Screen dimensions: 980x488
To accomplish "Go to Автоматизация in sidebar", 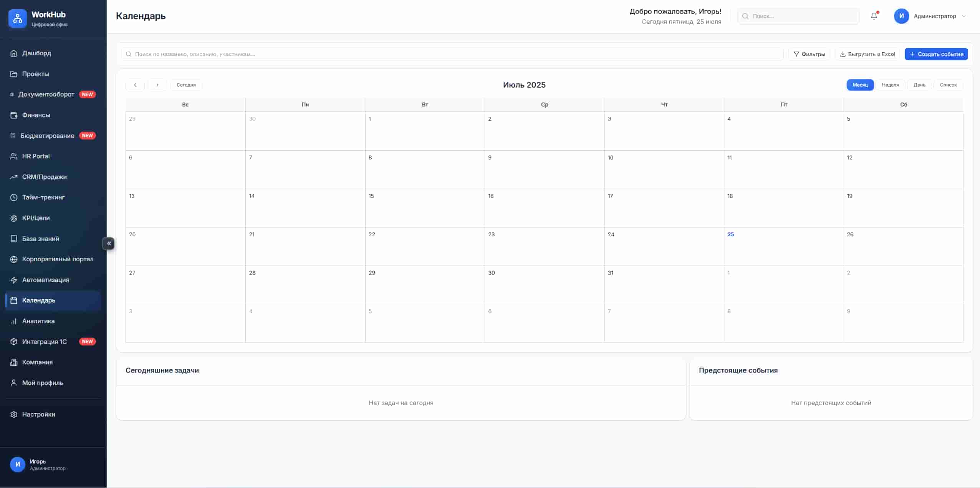I will click(45, 280).
